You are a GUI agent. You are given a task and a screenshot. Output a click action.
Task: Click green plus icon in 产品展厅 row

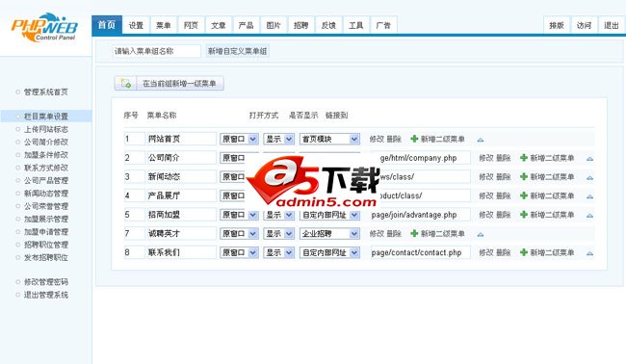pyautogui.click(x=524, y=195)
